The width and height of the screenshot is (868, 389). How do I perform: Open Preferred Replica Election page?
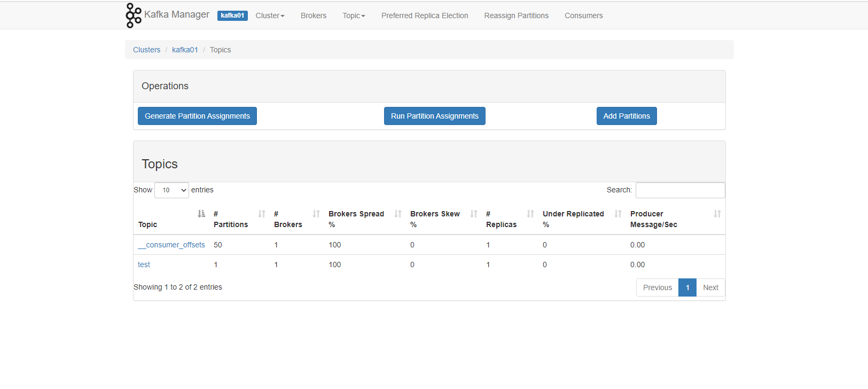(x=425, y=15)
